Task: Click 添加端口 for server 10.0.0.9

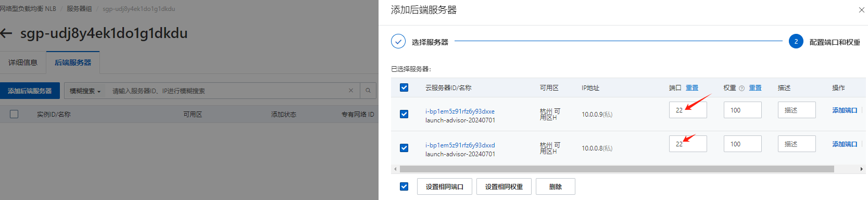Action: [845, 110]
